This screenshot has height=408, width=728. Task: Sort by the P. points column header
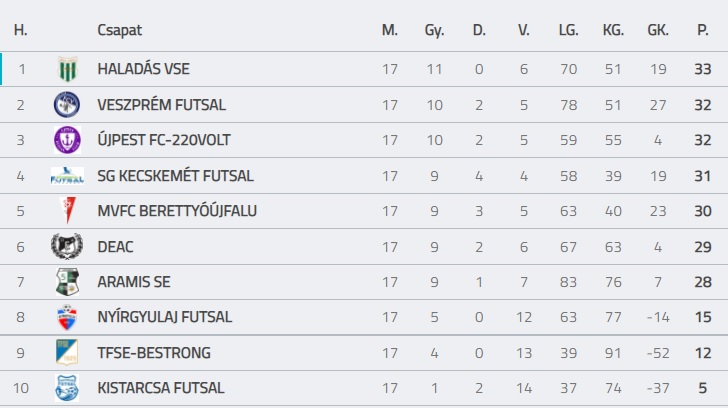pos(702,30)
